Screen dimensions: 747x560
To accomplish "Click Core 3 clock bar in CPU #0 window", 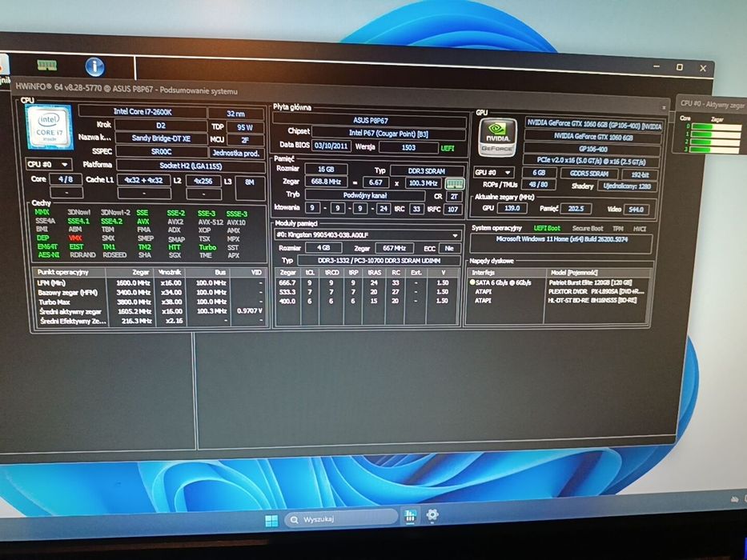I will click(716, 150).
